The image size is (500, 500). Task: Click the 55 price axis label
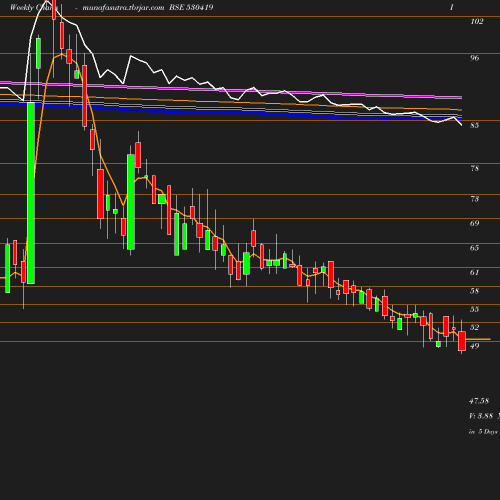tap(475, 309)
